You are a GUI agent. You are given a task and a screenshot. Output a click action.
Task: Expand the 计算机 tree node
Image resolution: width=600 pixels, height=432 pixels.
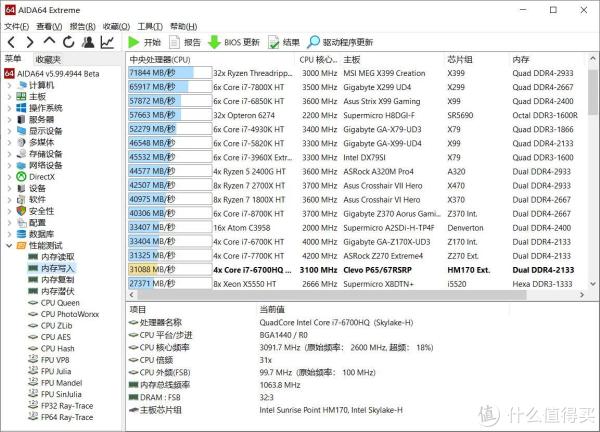click(10, 85)
